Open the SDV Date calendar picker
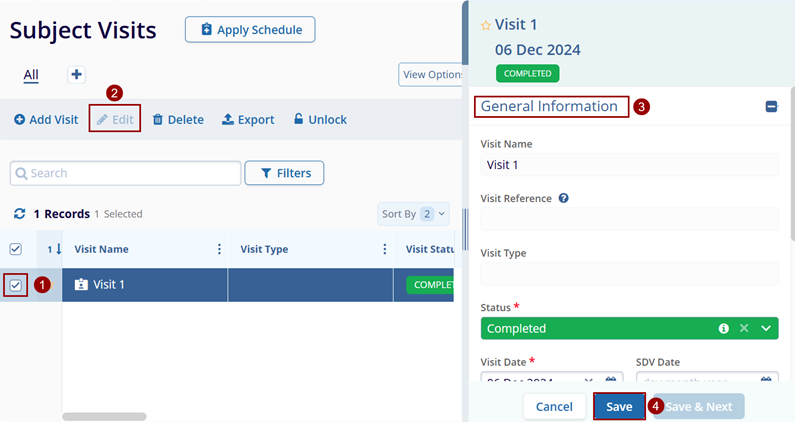 click(766, 381)
